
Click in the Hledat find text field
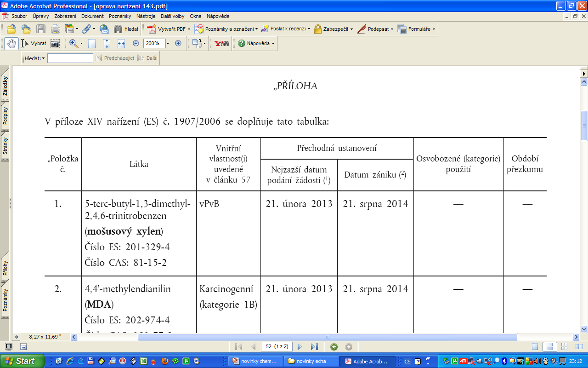pos(70,58)
